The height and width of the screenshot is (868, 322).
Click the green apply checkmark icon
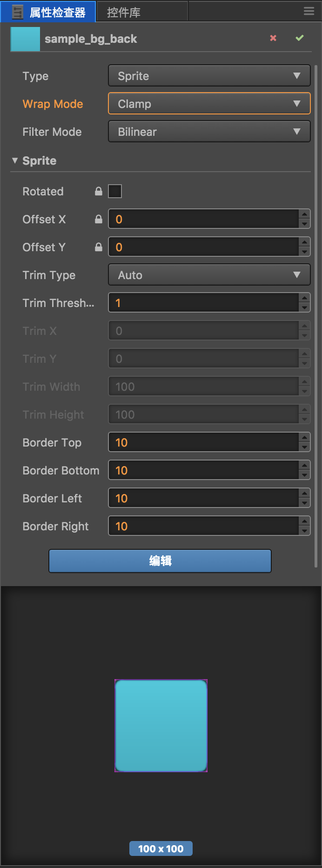coord(300,38)
